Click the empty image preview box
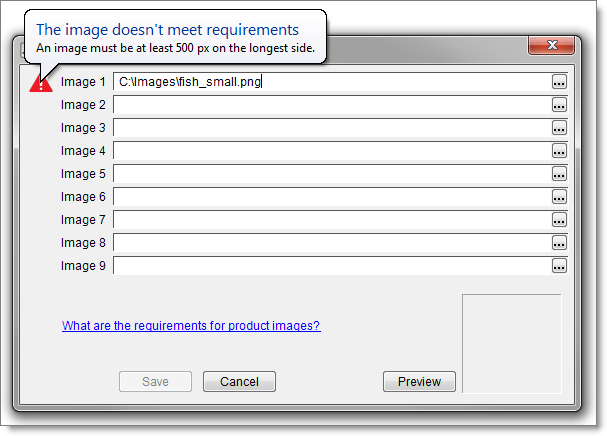The width and height of the screenshot is (607, 436). click(x=511, y=343)
